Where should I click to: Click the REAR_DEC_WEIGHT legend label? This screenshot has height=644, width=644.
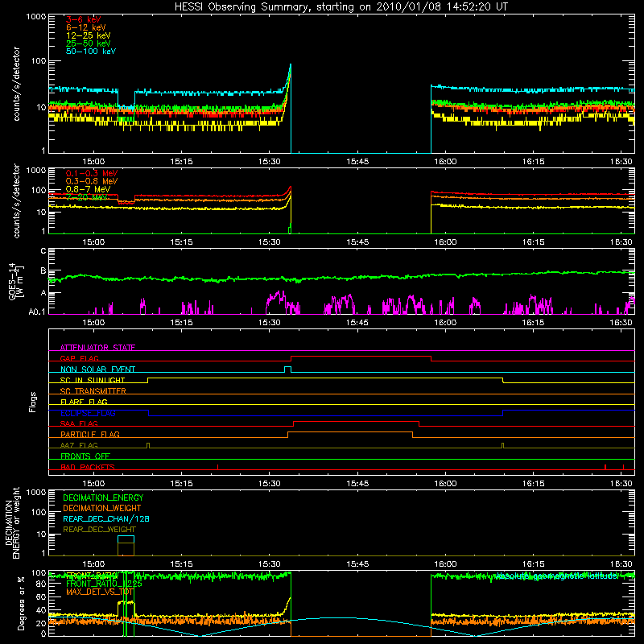tap(99, 530)
